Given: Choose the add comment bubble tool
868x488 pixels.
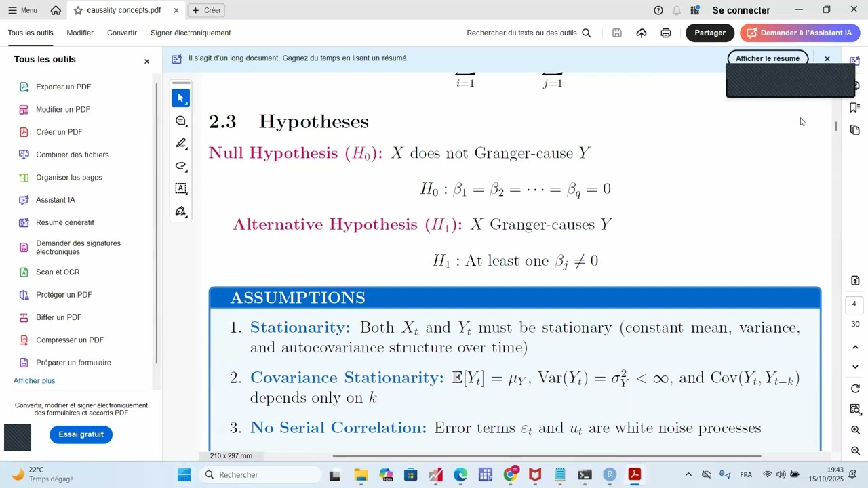Looking at the screenshot, I should coord(181,121).
